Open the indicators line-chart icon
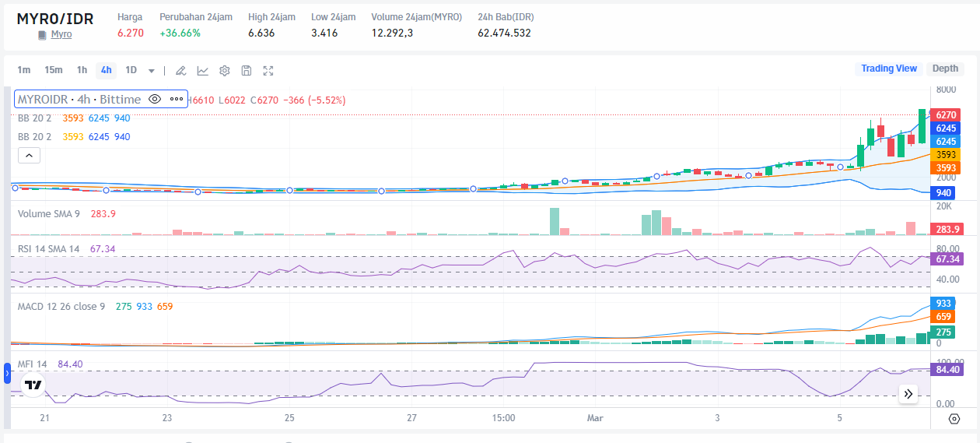 [x=202, y=71]
